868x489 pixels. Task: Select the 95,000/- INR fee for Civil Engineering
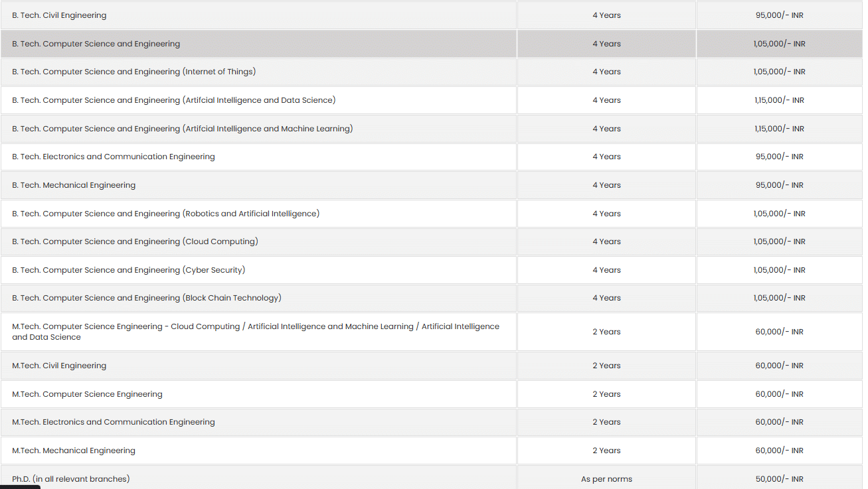tap(779, 15)
